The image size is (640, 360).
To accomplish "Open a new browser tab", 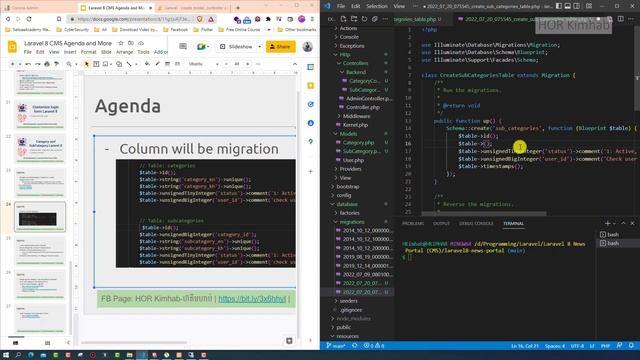I will (238, 7).
